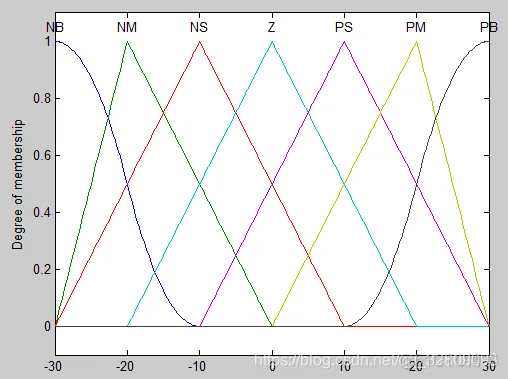The width and height of the screenshot is (508, 379).
Task: Click the peak of the NS triangle curve
Action: pyautogui.click(x=200, y=41)
